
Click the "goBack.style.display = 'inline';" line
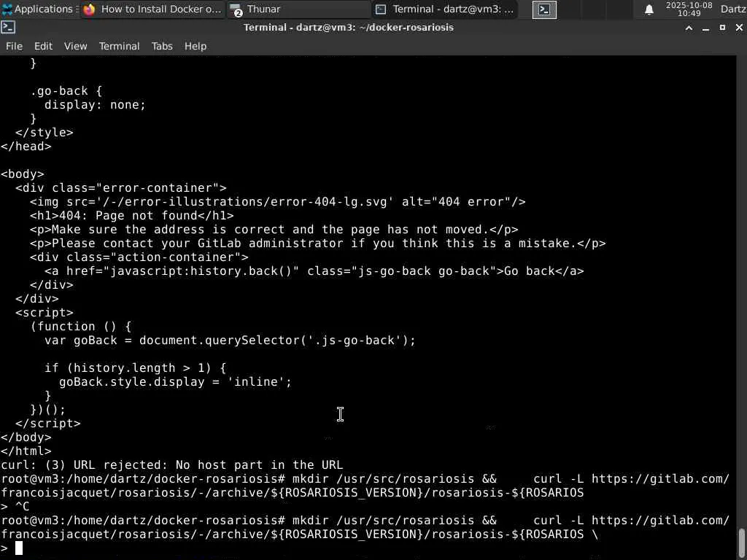click(175, 382)
